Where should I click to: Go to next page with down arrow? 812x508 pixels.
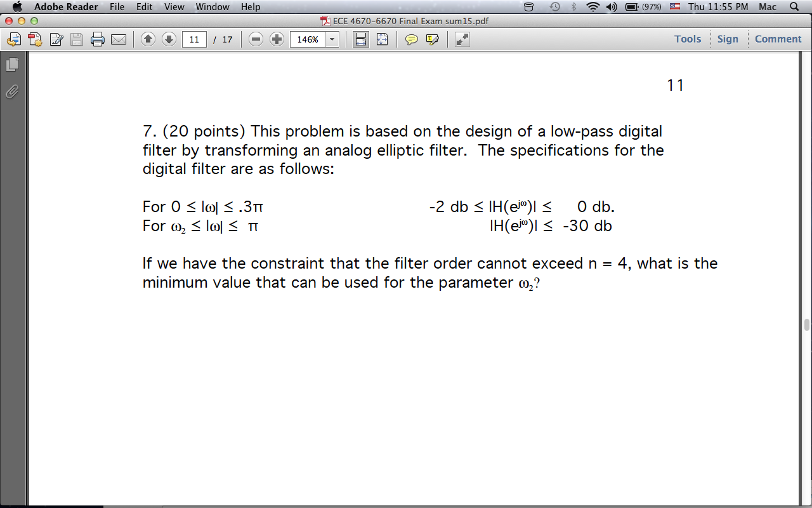point(168,39)
